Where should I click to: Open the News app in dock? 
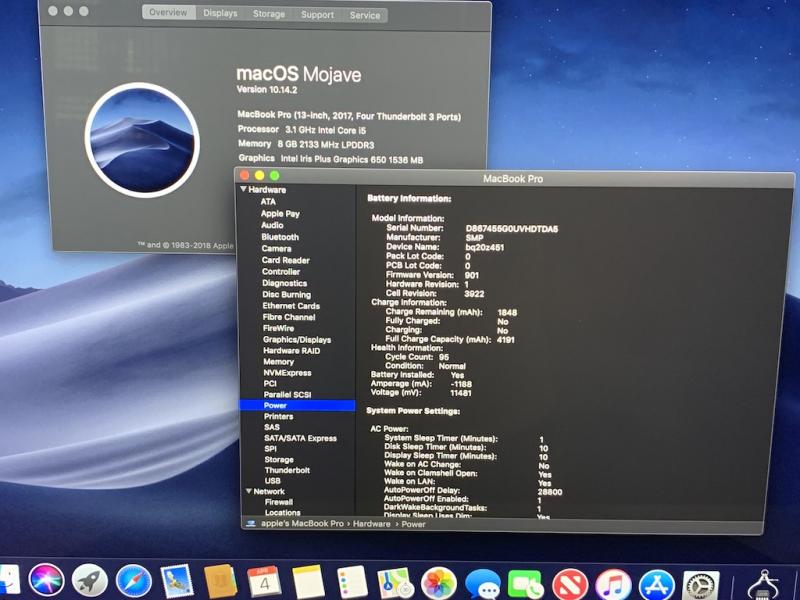pos(570,584)
